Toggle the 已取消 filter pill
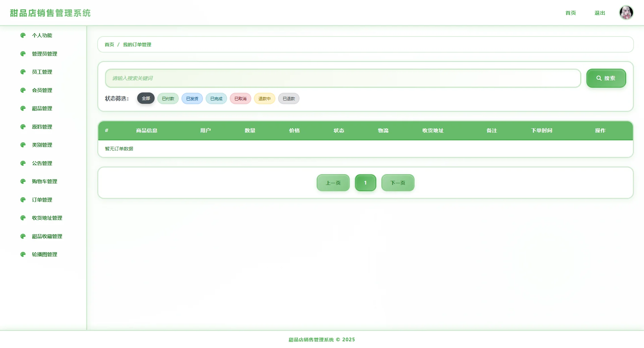This screenshot has width=644, height=348. (x=240, y=98)
